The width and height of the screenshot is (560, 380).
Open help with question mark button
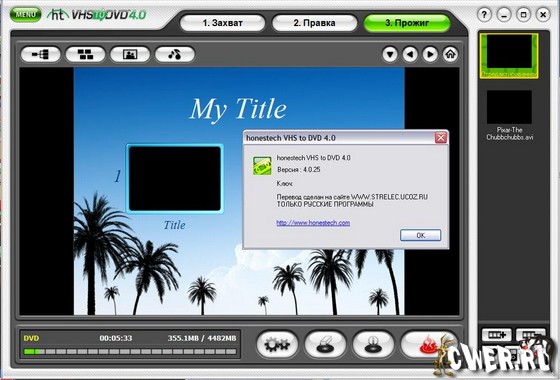coord(484,15)
